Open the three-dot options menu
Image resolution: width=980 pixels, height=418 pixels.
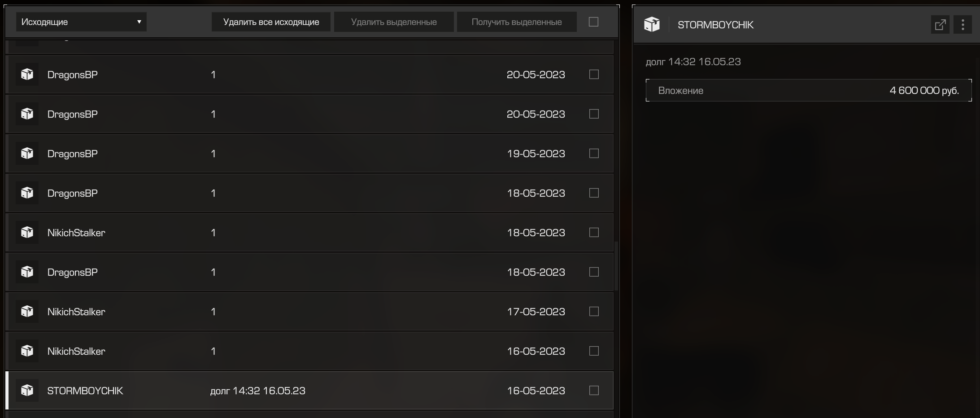click(x=963, y=25)
